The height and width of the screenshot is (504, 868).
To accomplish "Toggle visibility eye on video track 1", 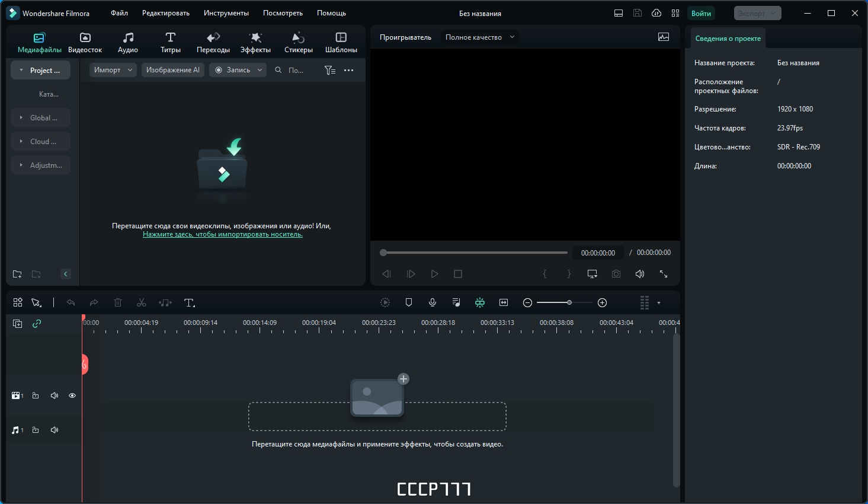I will [x=72, y=395].
